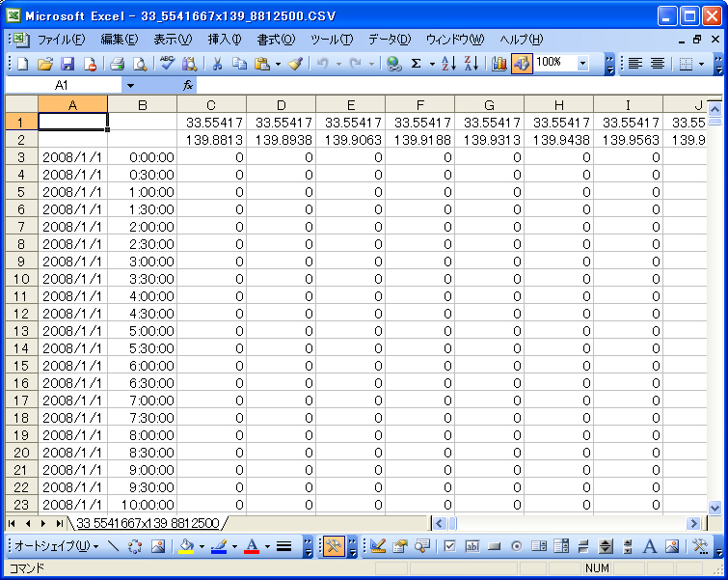Click the fx Insert Function button
This screenshot has width=728, height=580.
pos(188,86)
